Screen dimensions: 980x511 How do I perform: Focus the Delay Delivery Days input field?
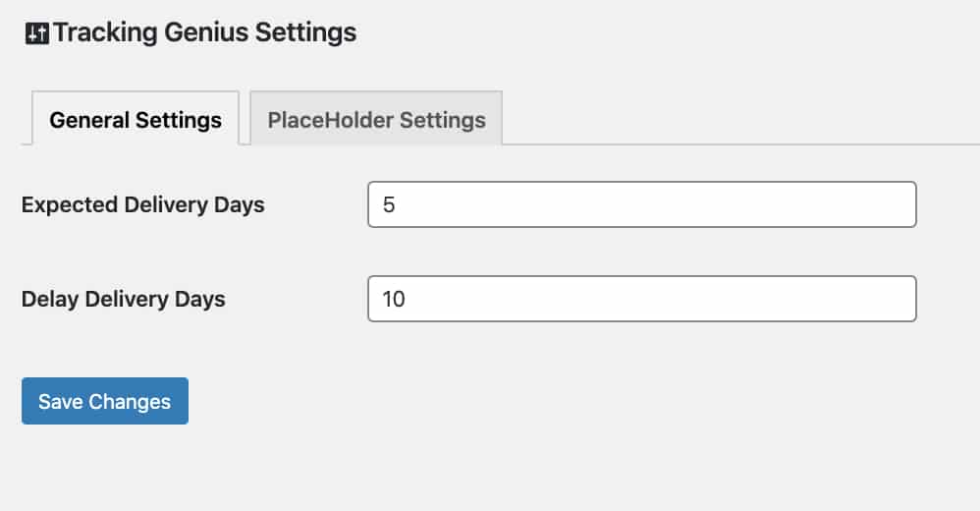[641, 299]
